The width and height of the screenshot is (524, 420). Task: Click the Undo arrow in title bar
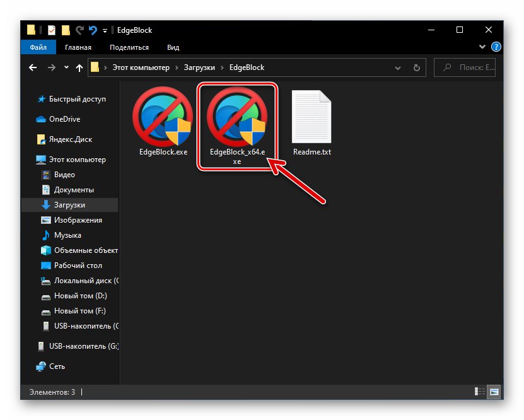93,30
